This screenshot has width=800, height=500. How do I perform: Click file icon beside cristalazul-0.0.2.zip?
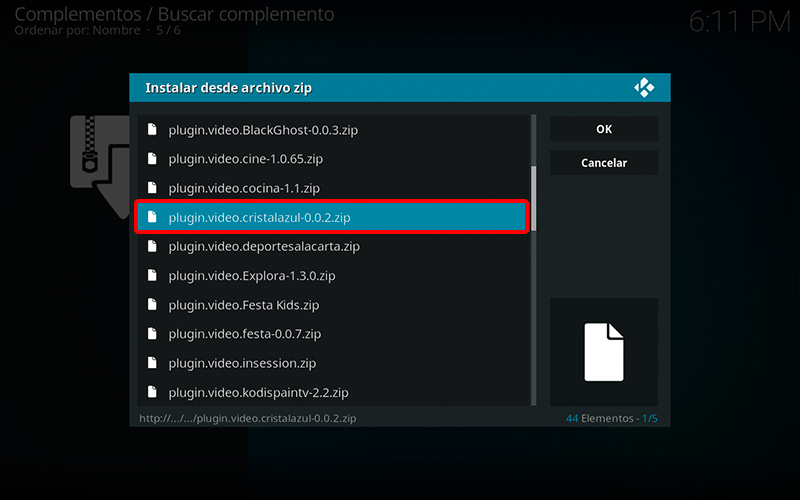[152, 216]
